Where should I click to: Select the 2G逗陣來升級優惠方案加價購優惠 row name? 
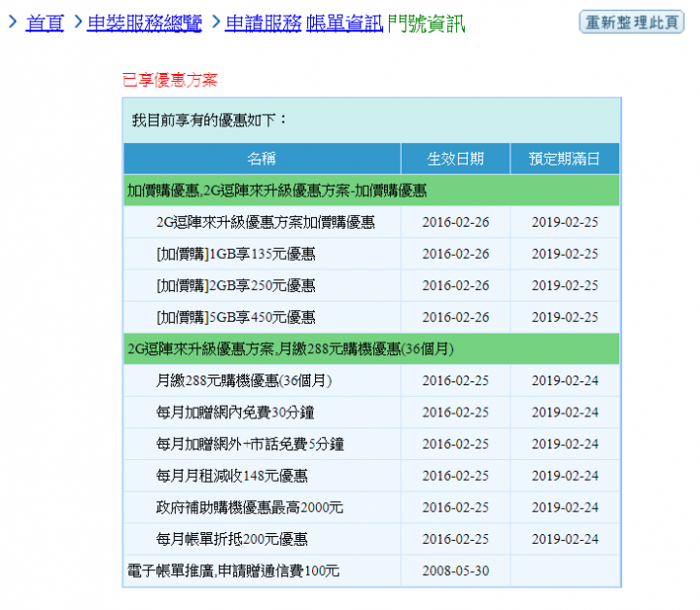tap(265, 222)
